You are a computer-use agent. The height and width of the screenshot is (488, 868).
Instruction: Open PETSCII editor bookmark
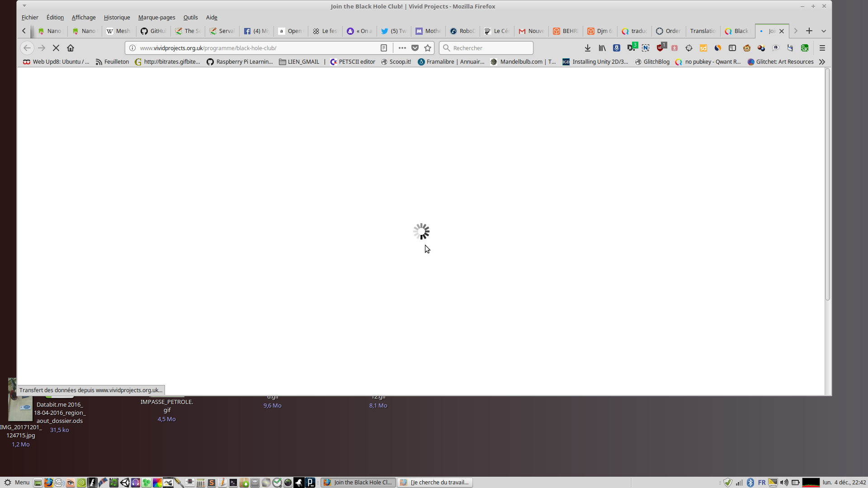click(353, 62)
